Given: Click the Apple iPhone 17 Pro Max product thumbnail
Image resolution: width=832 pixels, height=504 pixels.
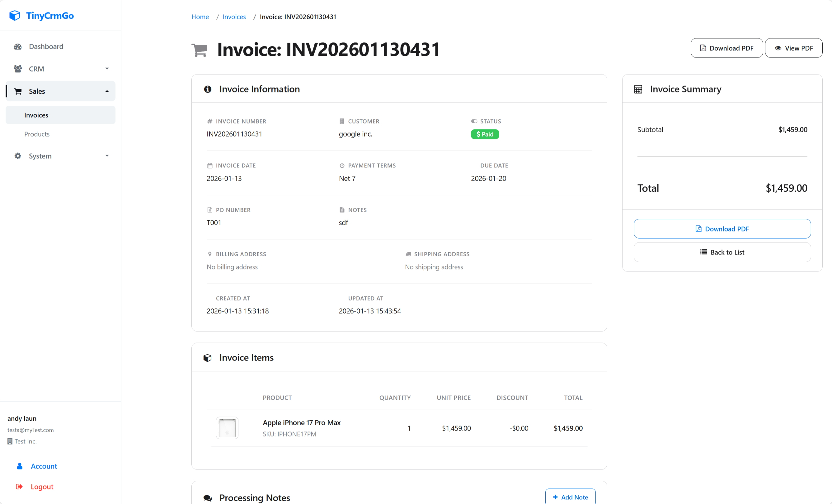Looking at the screenshot, I should 227,428.
